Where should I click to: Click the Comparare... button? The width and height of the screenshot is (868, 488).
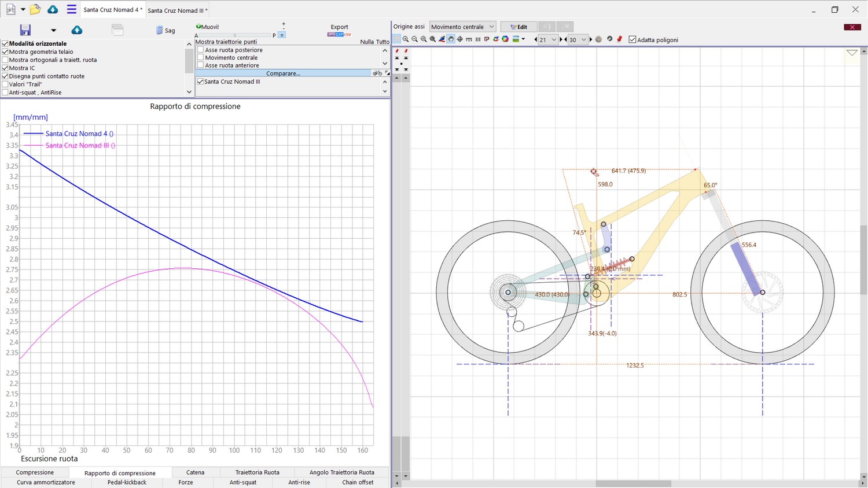(283, 73)
